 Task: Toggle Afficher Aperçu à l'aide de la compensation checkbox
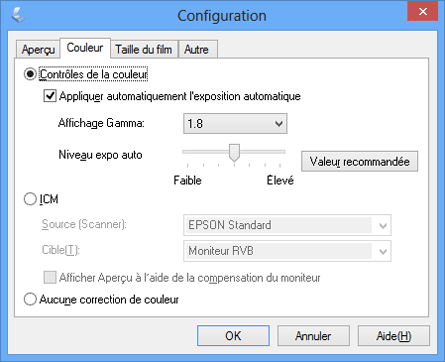50,277
